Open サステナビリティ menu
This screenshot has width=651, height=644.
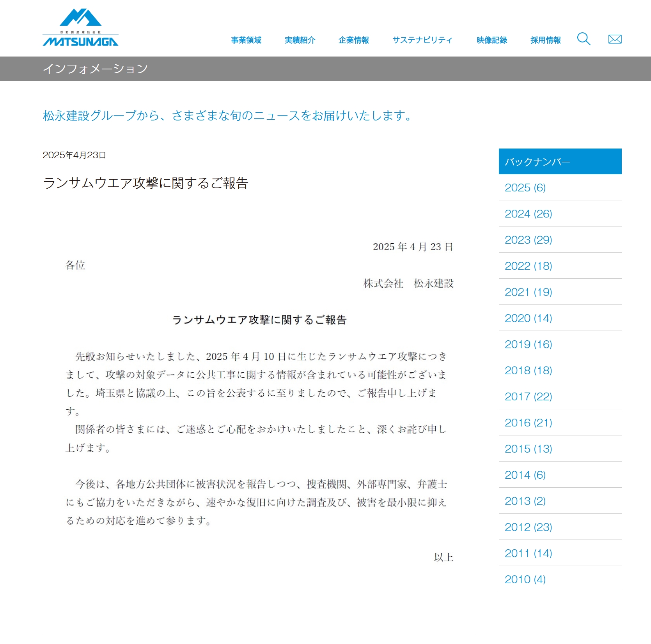[422, 40]
